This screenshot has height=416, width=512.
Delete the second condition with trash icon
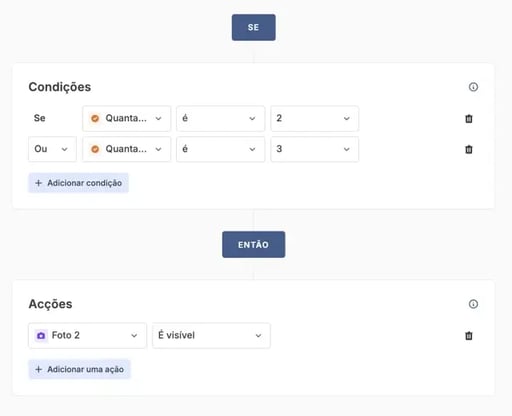(469, 149)
